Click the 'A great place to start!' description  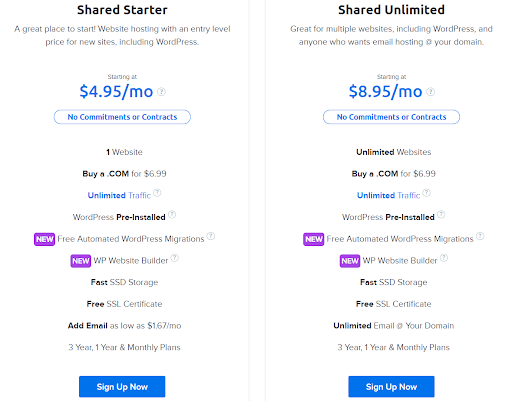(x=122, y=35)
